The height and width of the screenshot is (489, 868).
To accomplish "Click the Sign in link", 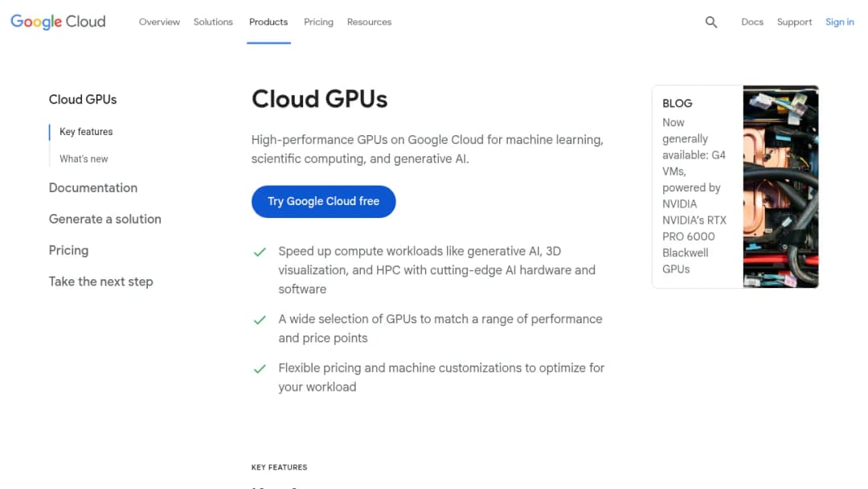I will click(x=839, y=23).
